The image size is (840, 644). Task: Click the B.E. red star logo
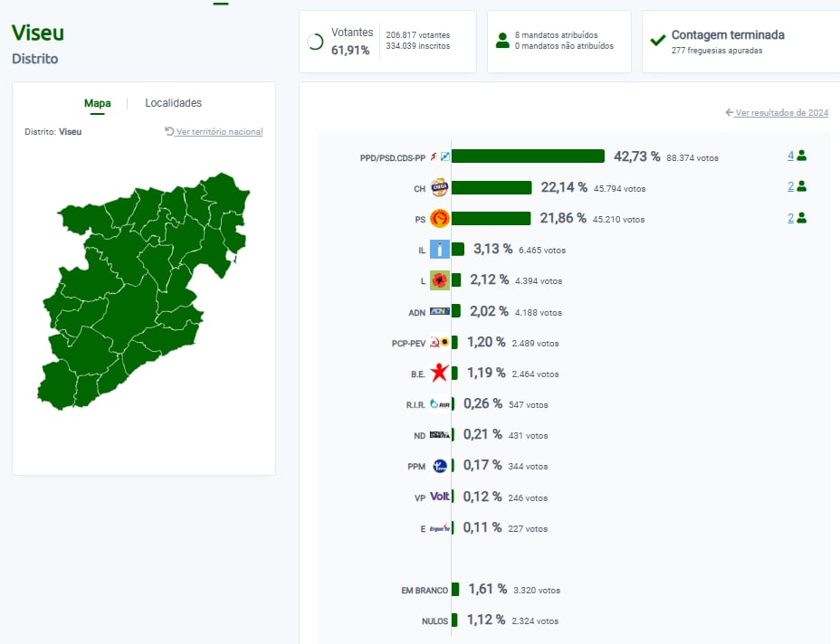click(x=439, y=373)
